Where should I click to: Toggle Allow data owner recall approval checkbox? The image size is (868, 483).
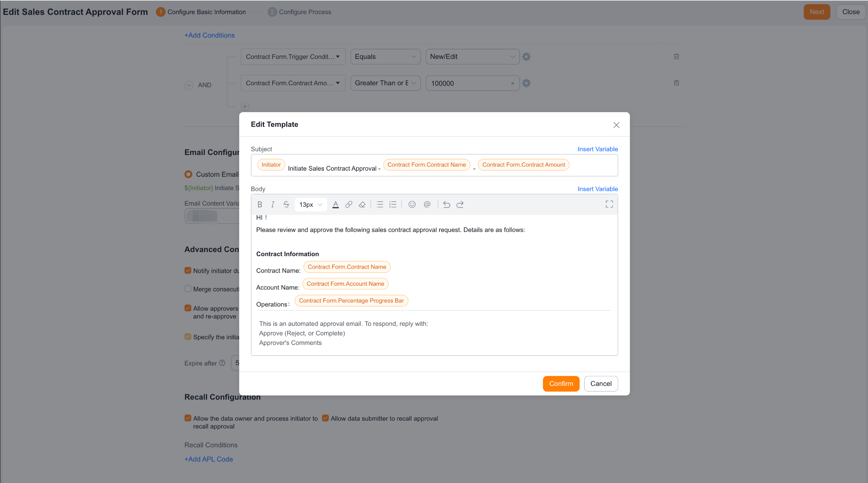click(188, 418)
